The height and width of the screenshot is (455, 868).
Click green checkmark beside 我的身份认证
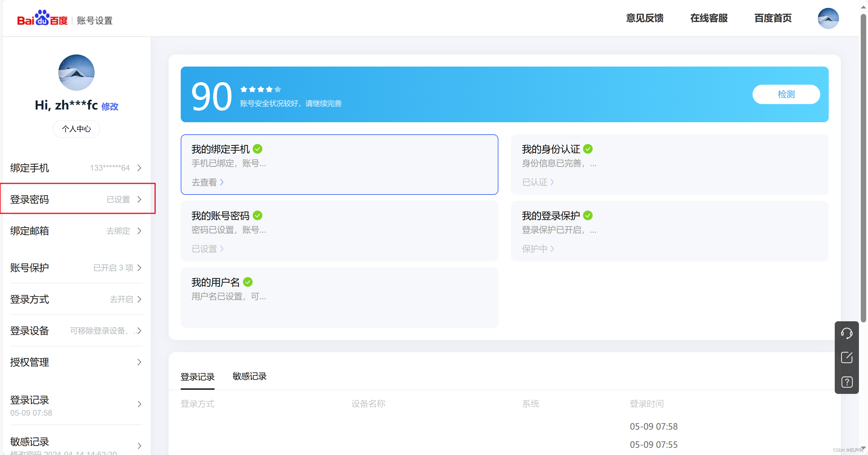pos(588,149)
